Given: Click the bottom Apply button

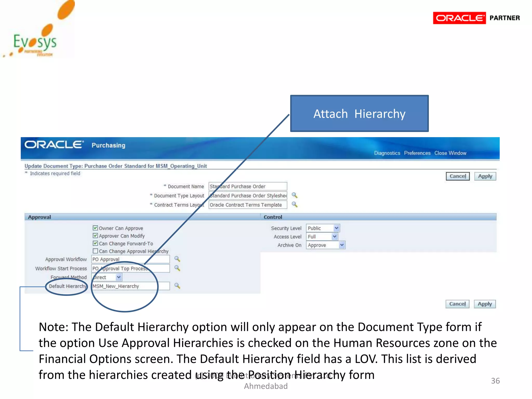Looking at the screenshot, I should click(485, 304).
